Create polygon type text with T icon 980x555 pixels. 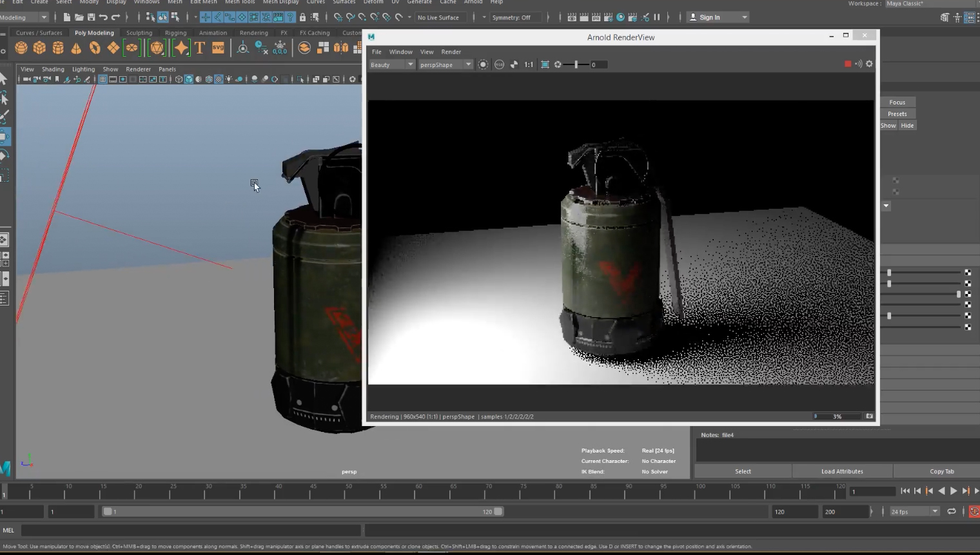[200, 48]
